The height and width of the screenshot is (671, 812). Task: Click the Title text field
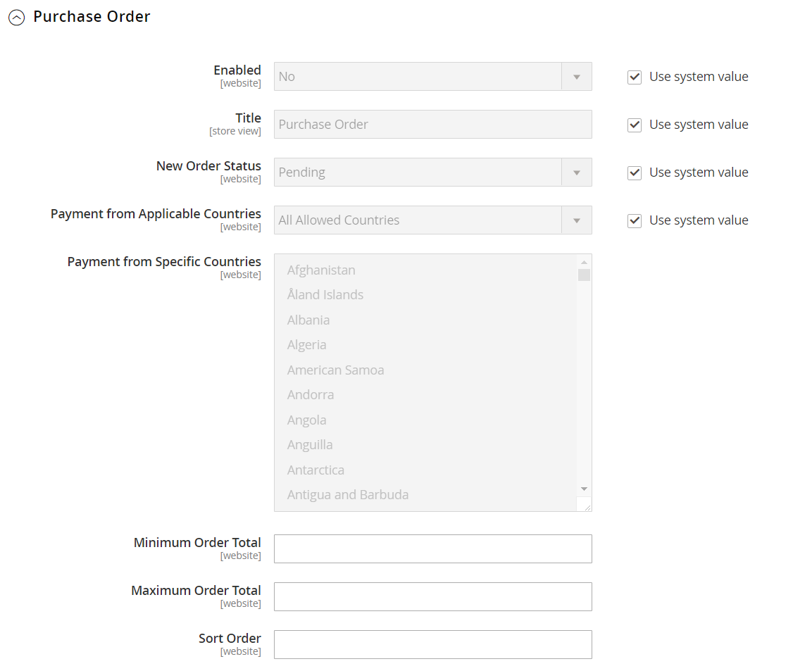[x=432, y=124]
